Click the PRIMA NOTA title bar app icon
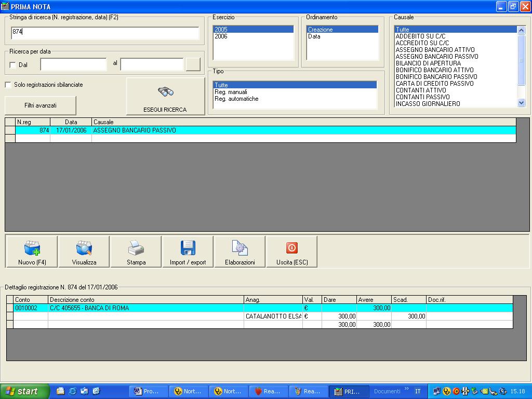This screenshot has height=399, width=532. point(5,6)
